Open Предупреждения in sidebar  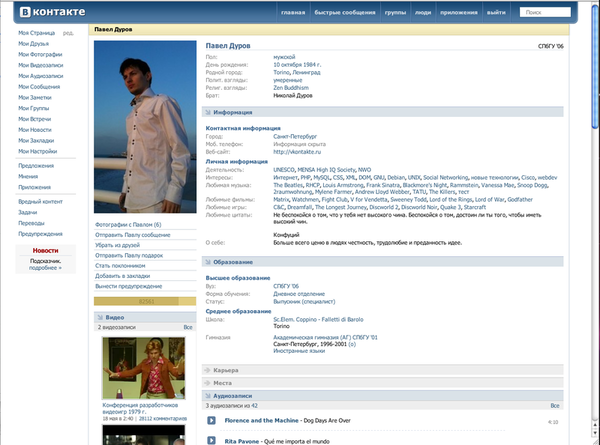click(40, 233)
